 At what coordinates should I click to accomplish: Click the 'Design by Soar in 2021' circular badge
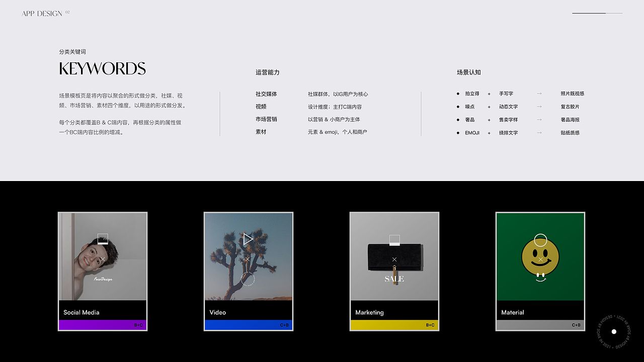point(613,331)
